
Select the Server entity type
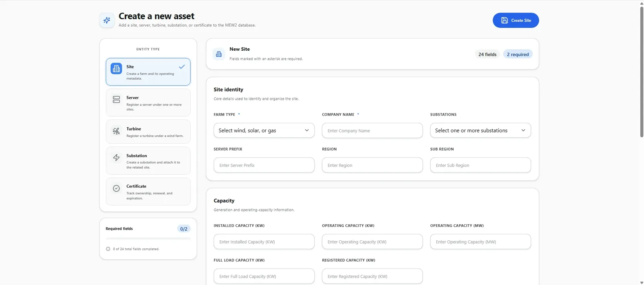pyautogui.click(x=148, y=103)
